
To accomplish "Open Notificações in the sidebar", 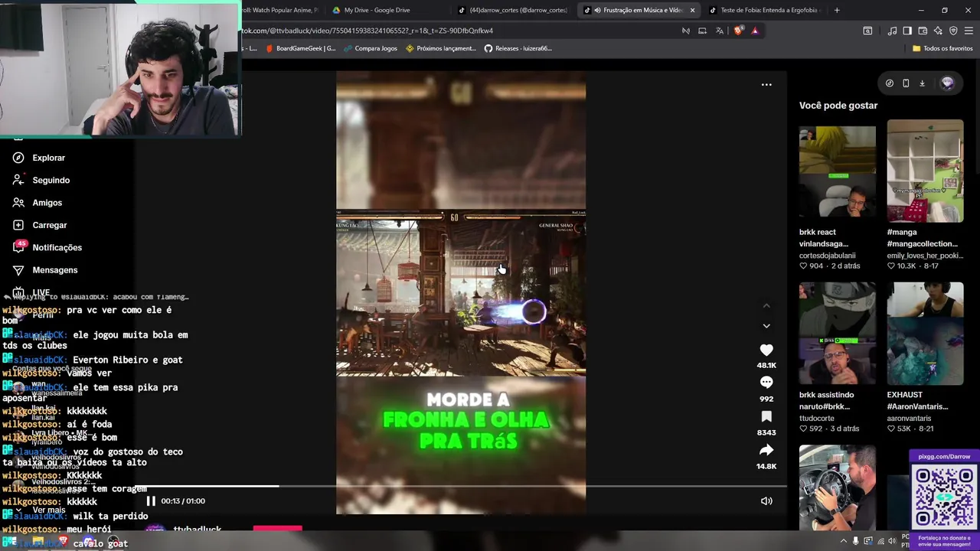I will click(57, 247).
